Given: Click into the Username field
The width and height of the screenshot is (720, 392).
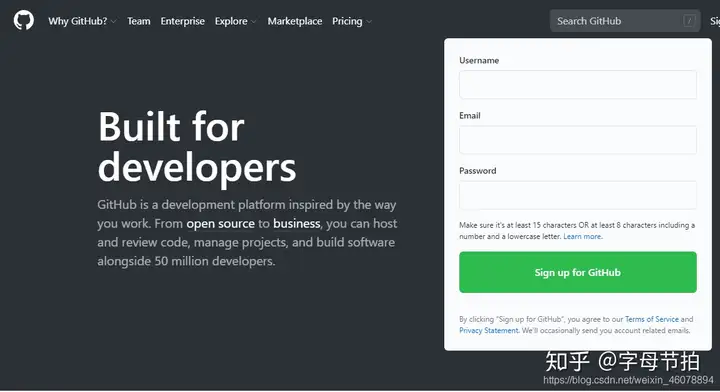Looking at the screenshot, I should click(578, 84).
